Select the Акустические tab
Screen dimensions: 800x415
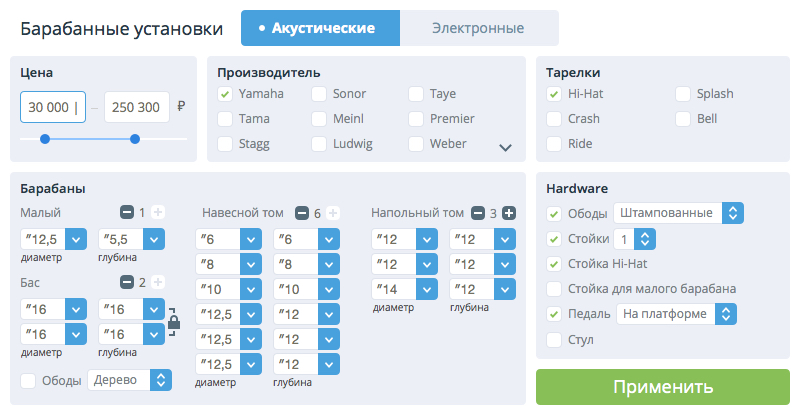point(320,28)
